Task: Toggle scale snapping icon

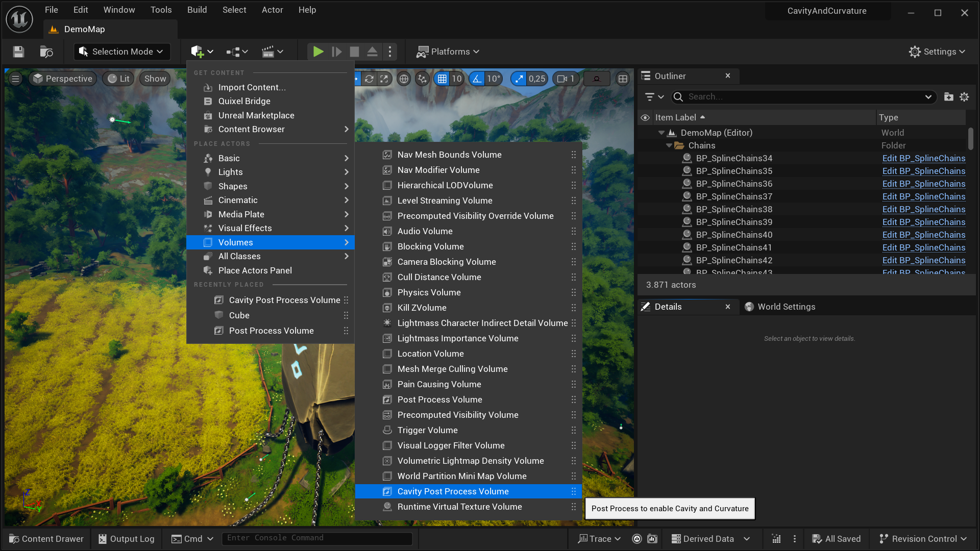Action: [x=519, y=79]
